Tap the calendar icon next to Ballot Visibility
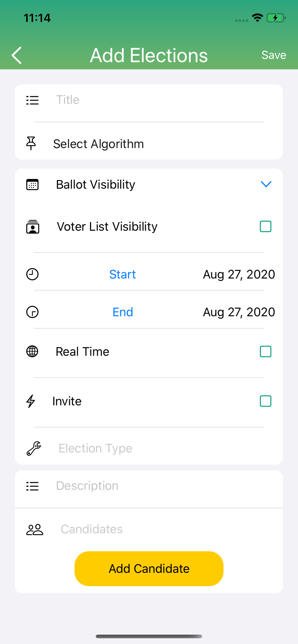 pos(32,184)
